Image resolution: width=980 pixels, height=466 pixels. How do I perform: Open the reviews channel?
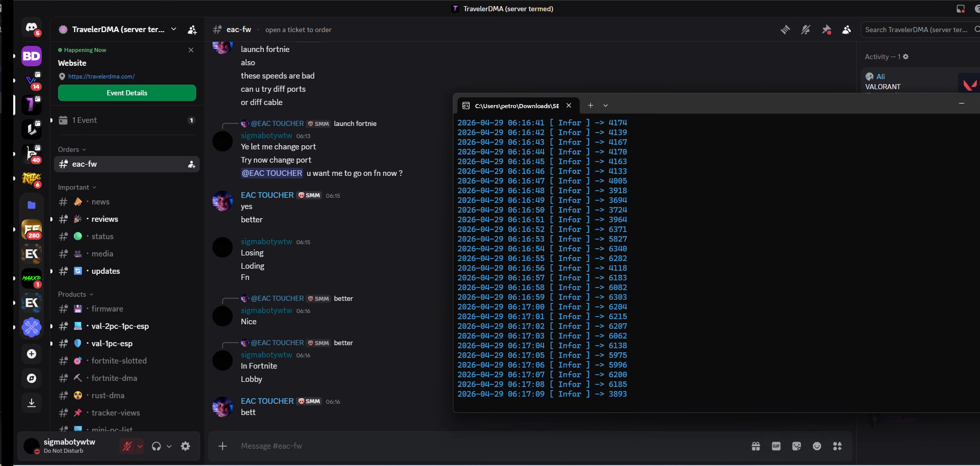tap(127, 219)
